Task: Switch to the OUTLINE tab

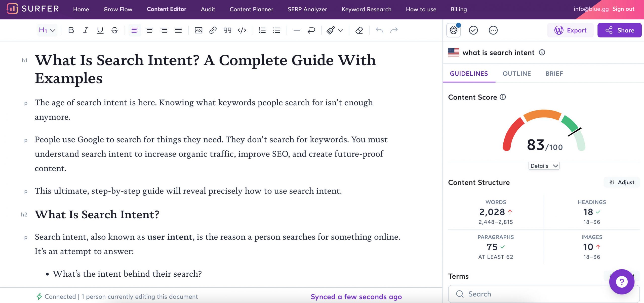Action: point(517,73)
